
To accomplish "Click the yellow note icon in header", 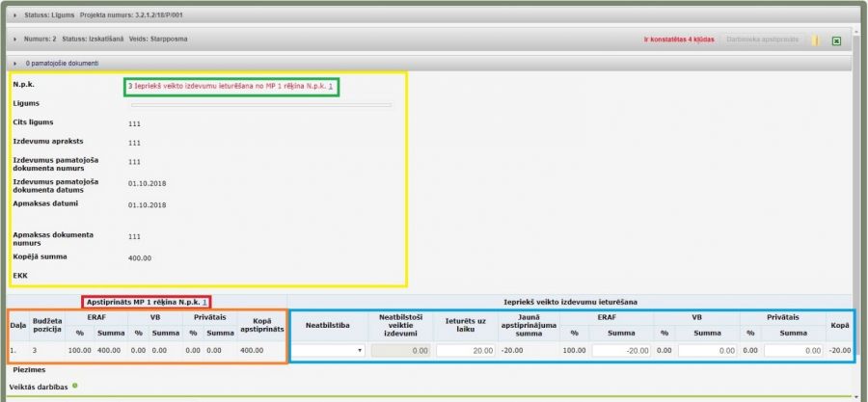I will [815, 40].
